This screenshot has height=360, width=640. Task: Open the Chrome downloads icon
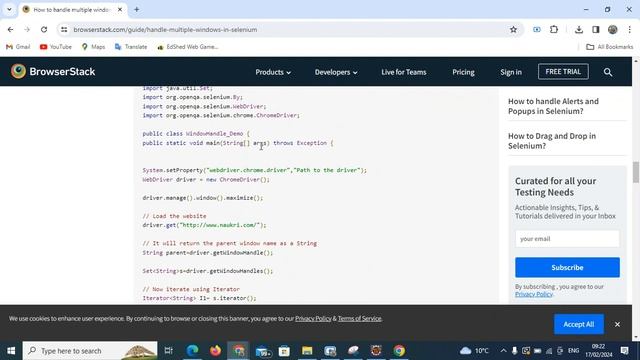tap(579, 29)
